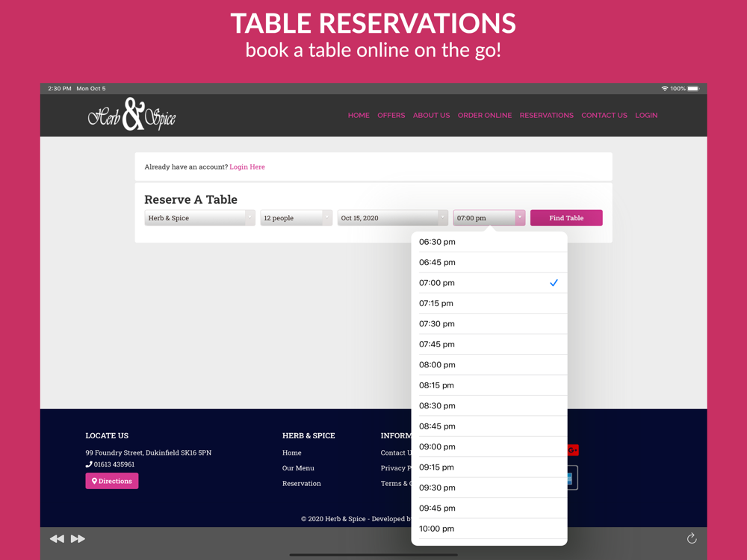Viewport: 747px width, 560px height.
Task: Open footer Reservation link
Action: click(302, 483)
